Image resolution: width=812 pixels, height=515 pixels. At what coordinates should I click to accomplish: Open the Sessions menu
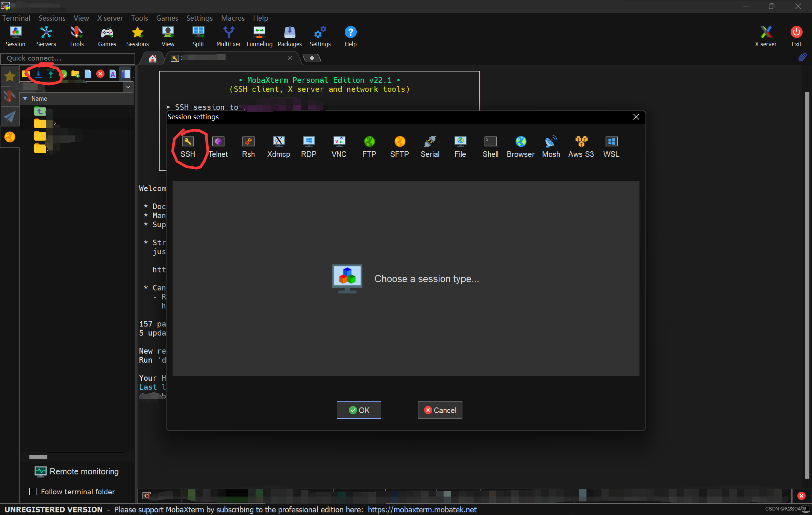[52, 18]
